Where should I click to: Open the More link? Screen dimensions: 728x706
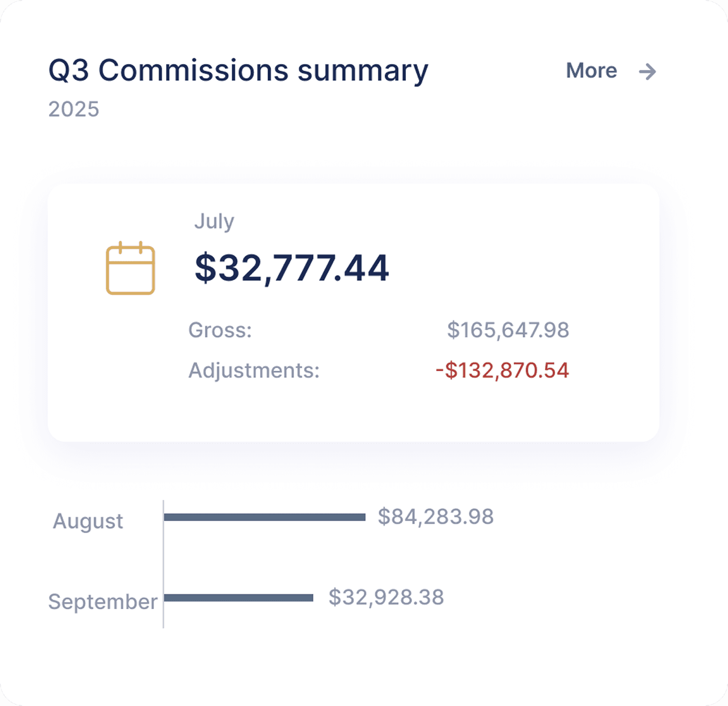pos(591,71)
